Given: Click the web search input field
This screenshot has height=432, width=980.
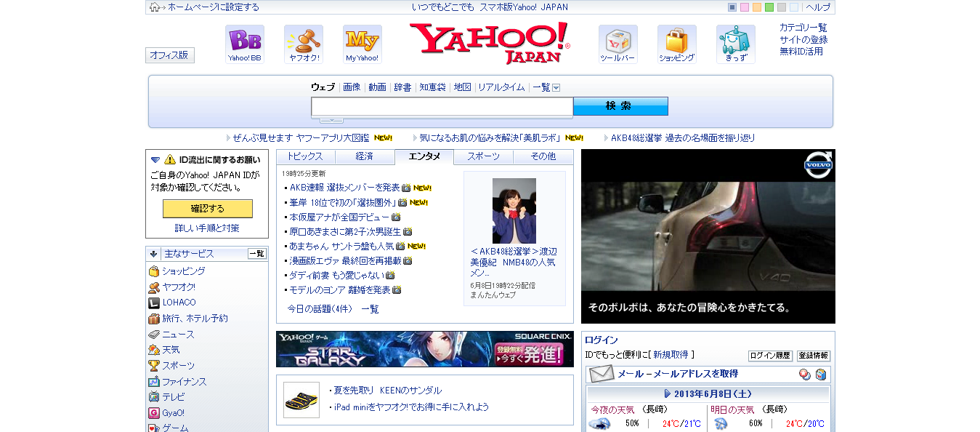Looking at the screenshot, I should tap(442, 107).
